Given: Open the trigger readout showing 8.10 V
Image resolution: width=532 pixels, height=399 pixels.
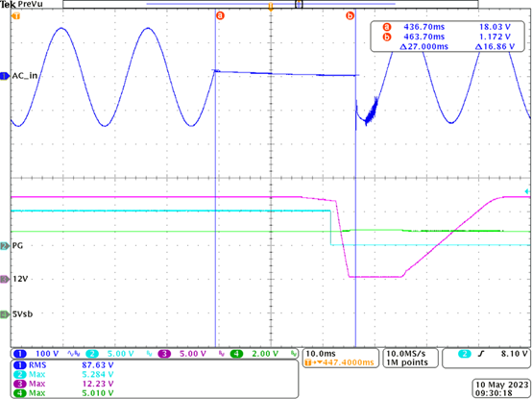Looking at the screenshot, I should point(486,358).
